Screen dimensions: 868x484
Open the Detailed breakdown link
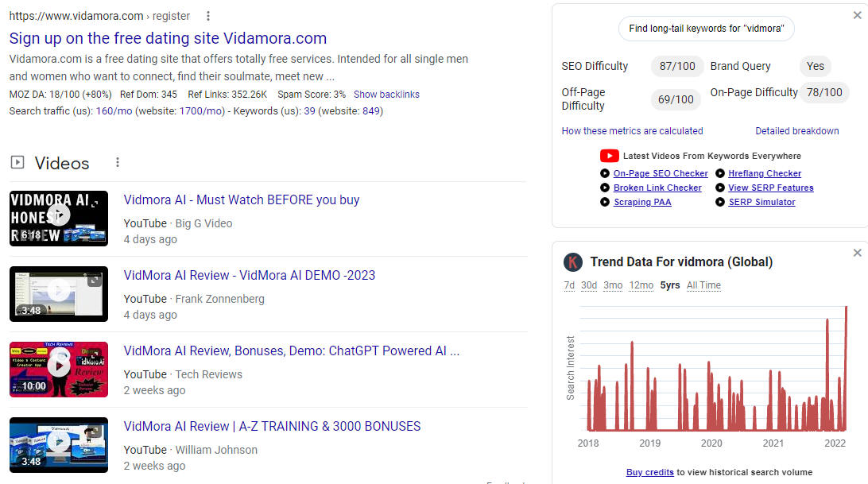point(797,130)
